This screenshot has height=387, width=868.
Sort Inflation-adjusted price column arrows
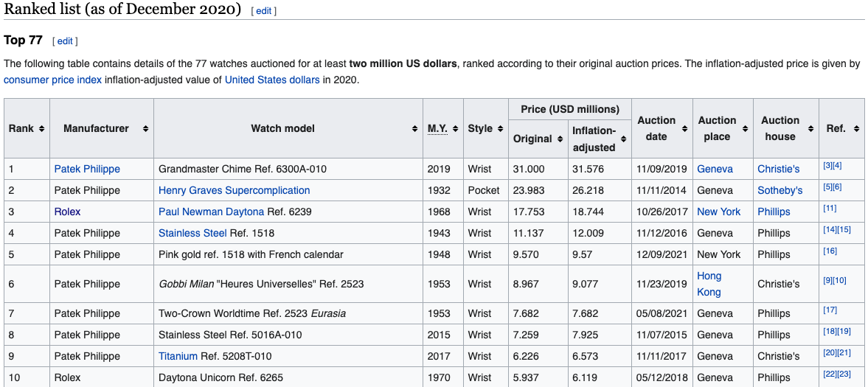click(623, 139)
